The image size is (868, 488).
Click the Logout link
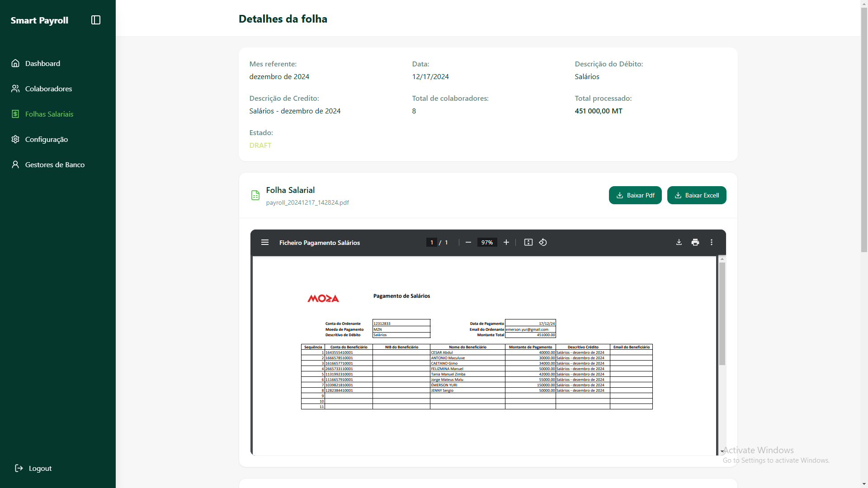point(40,468)
